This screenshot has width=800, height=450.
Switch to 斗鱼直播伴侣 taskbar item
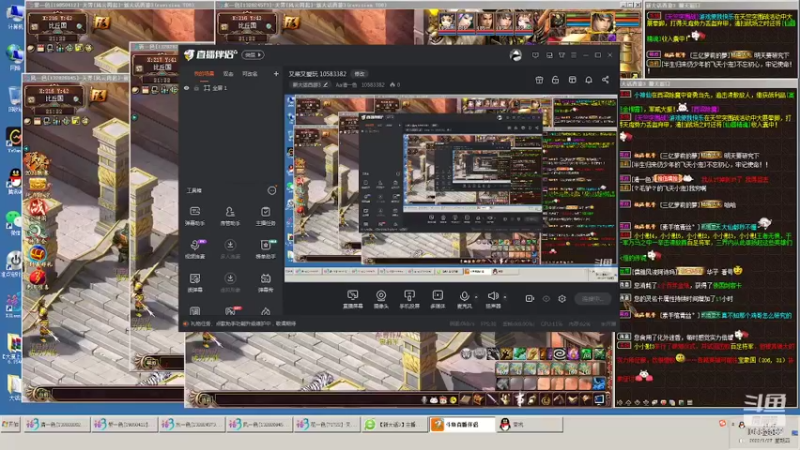coord(462,424)
